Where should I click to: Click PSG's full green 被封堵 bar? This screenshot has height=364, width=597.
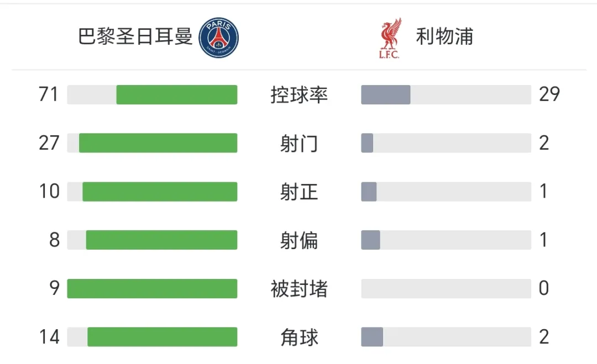[153, 289]
